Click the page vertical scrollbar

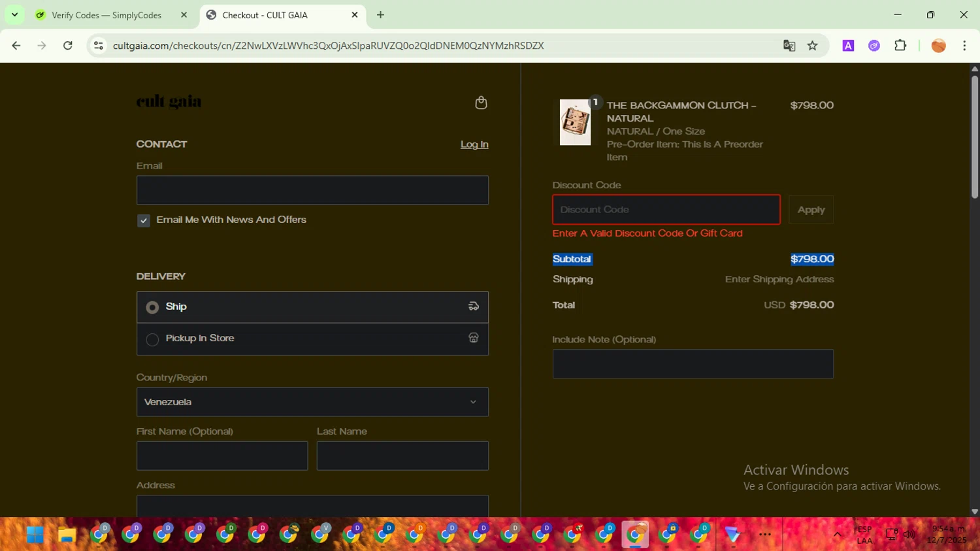[x=974, y=137]
